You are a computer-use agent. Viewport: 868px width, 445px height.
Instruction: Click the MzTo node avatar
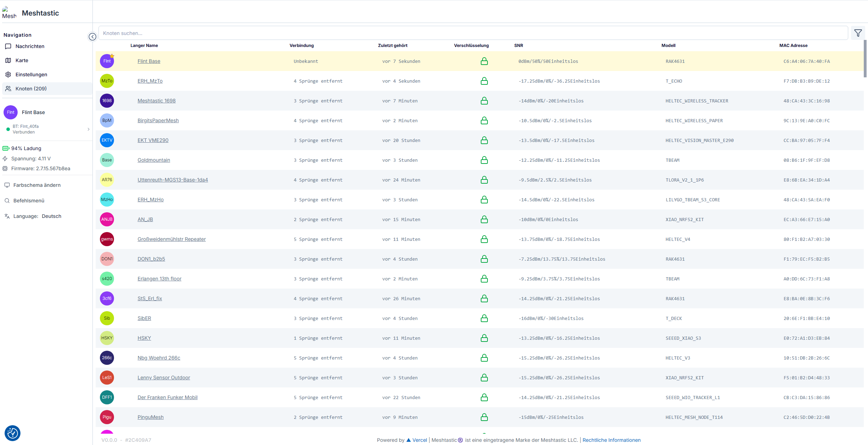pos(107,81)
